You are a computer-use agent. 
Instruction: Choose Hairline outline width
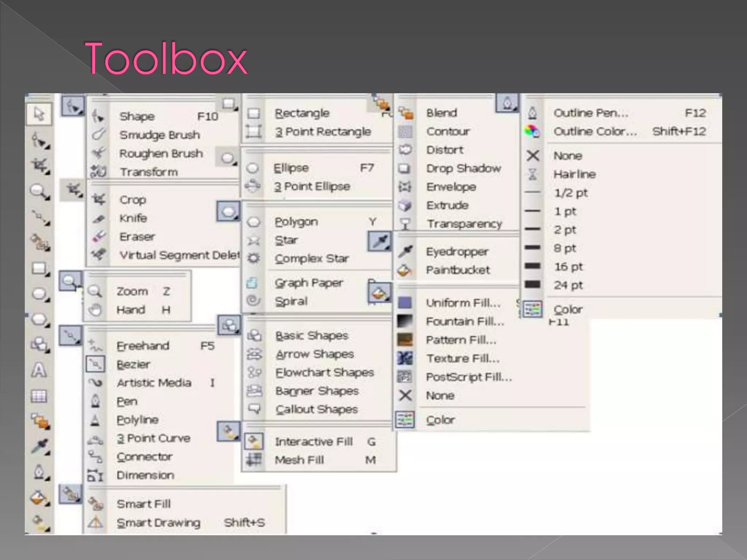tap(574, 174)
